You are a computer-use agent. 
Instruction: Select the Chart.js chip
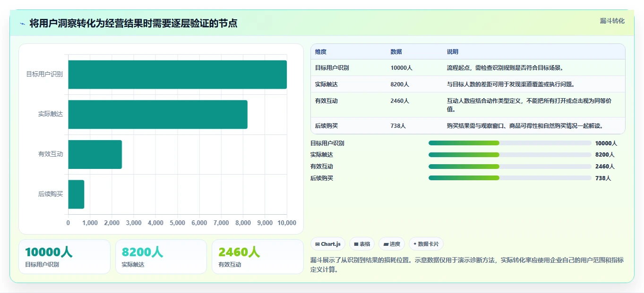tap(328, 244)
